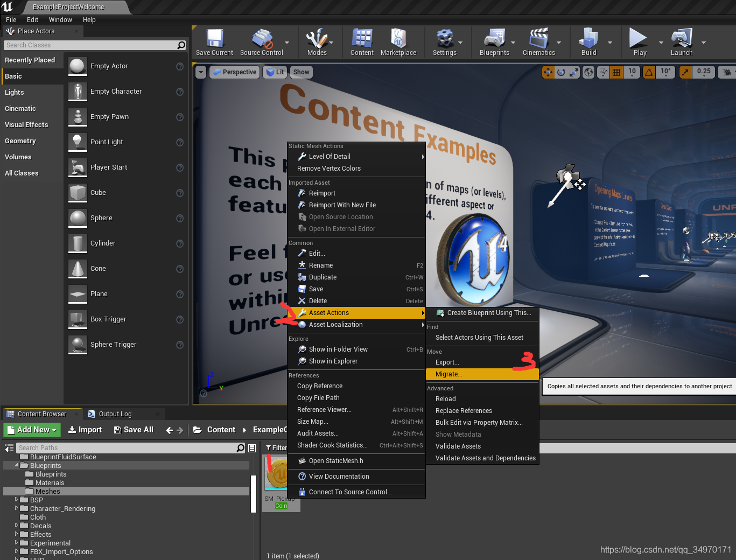Select the translate (move) gizmo mode
Image resolution: width=736 pixels, height=560 pixels.
[x=548, y=72]
